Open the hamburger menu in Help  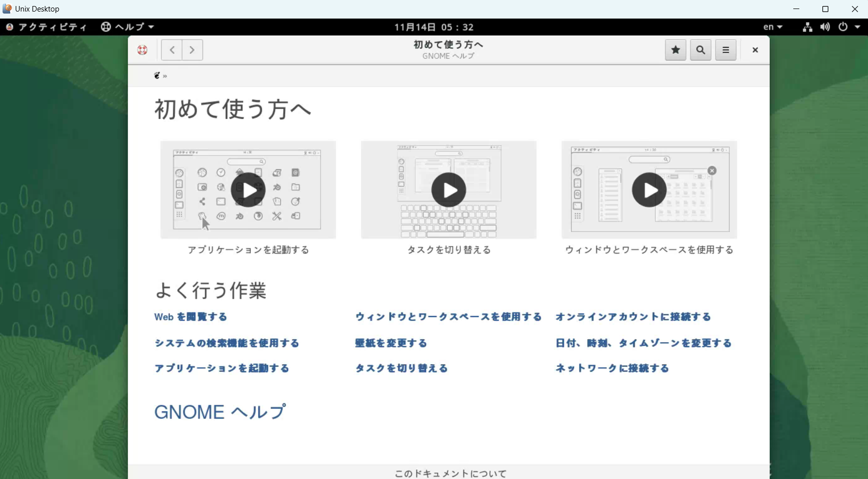coord(725,50)
